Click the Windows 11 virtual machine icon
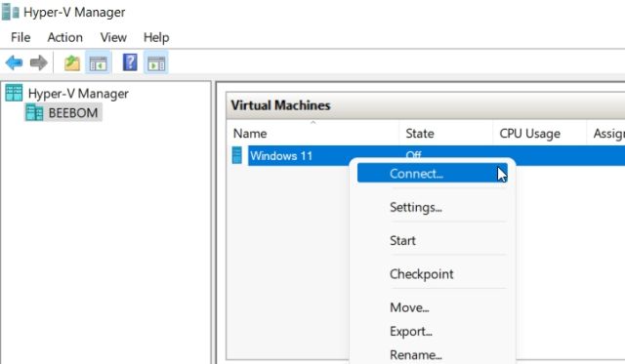Image resolution: width=625 pixels, height=364 pixels. (236, 155)
